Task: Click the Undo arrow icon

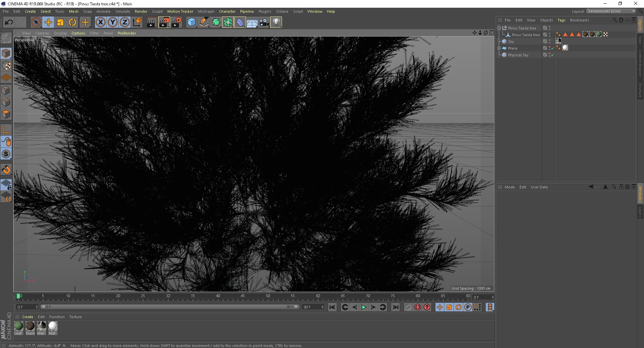Action: [9, 22]
